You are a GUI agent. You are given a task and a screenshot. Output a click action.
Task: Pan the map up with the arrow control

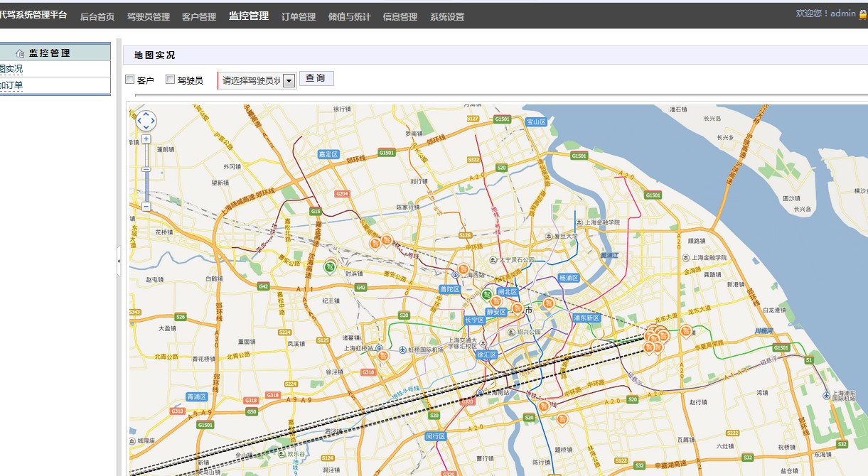pos(146,114)
